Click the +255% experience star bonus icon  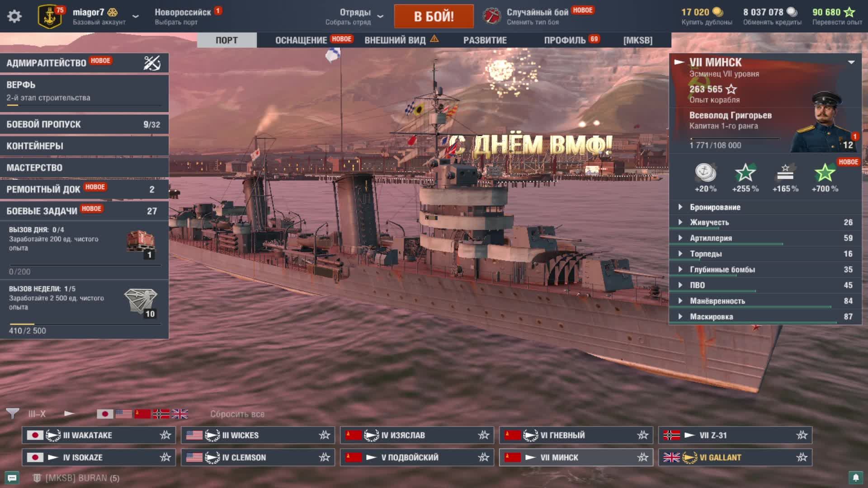coord(745,173)
